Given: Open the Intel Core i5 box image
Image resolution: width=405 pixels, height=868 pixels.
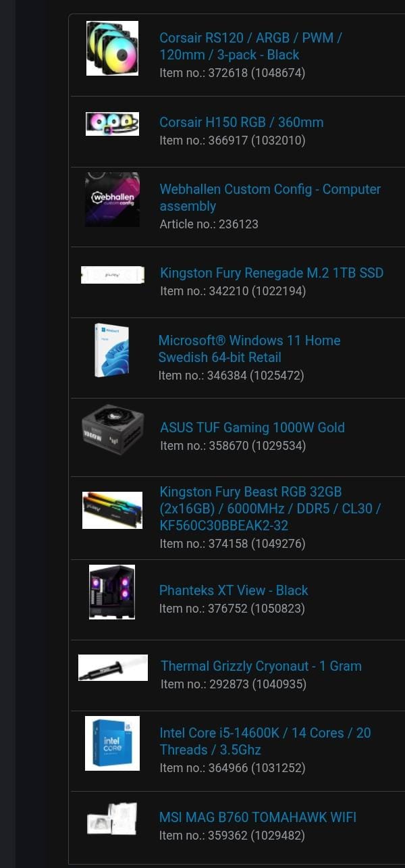Looking at the screenshot, I should [112, 743].
